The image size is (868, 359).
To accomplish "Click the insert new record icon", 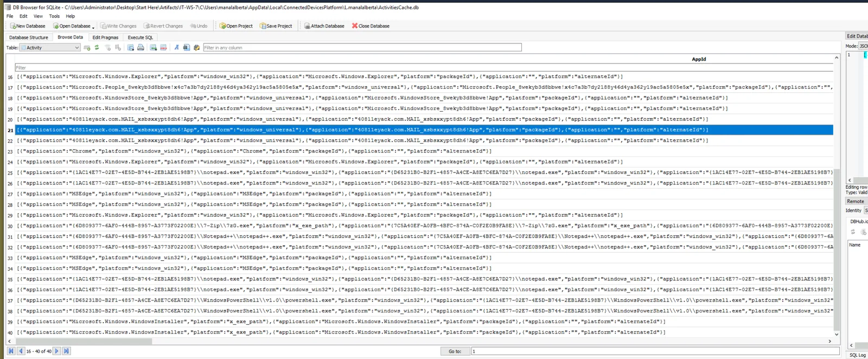I will pyautogui.click(x=87, y=48).
